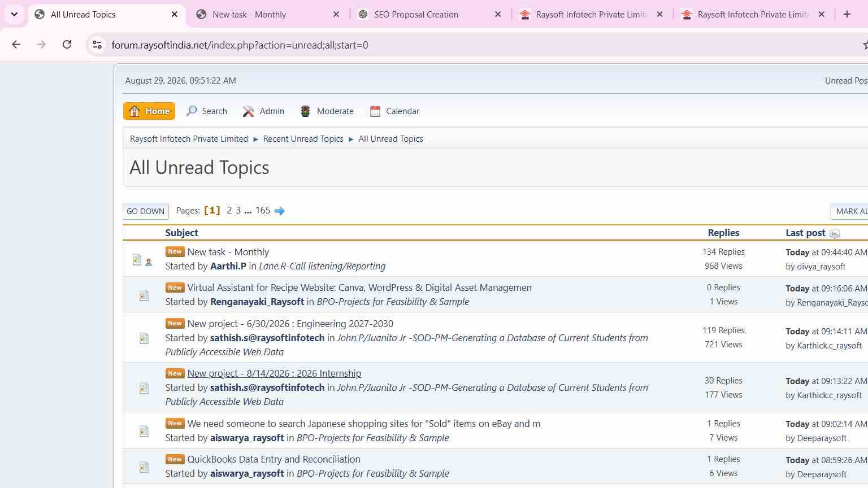Screen dimensions: 868x488
Task: Open the Admin menu
Action: [263, 111]
